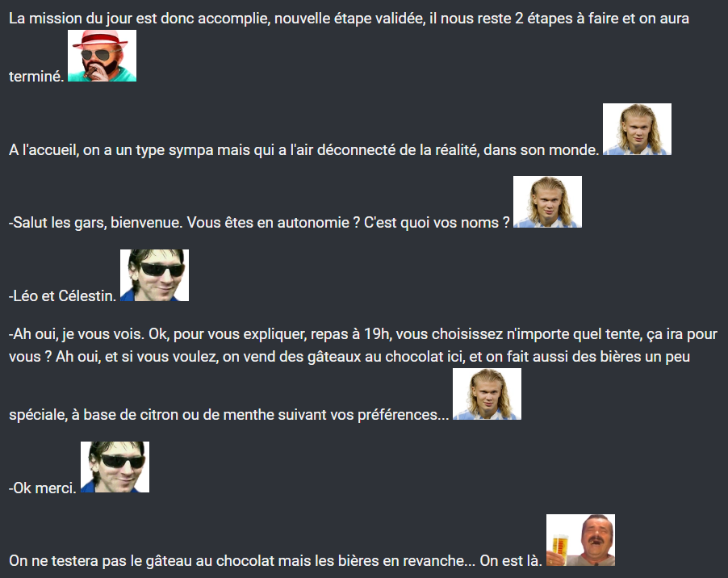Click the phrase 'Vous êtes en autonomie ?'
This screenshot has height=578, width=728.
(274, 222)
